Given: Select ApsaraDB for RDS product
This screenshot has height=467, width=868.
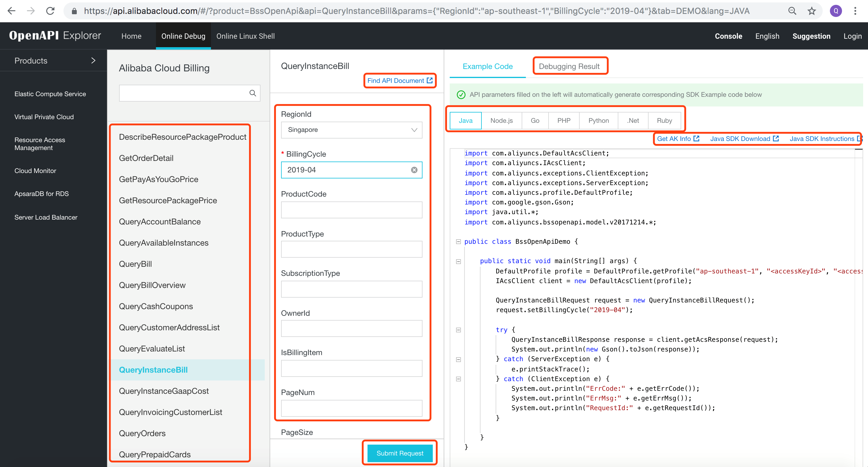Looking at the screenshot, I should point(41,194).
